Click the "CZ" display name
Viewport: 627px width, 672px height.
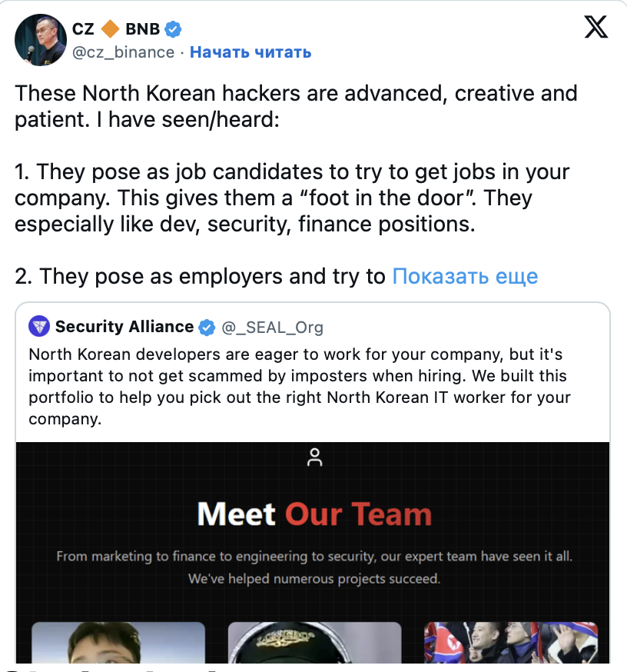point(83,29)
